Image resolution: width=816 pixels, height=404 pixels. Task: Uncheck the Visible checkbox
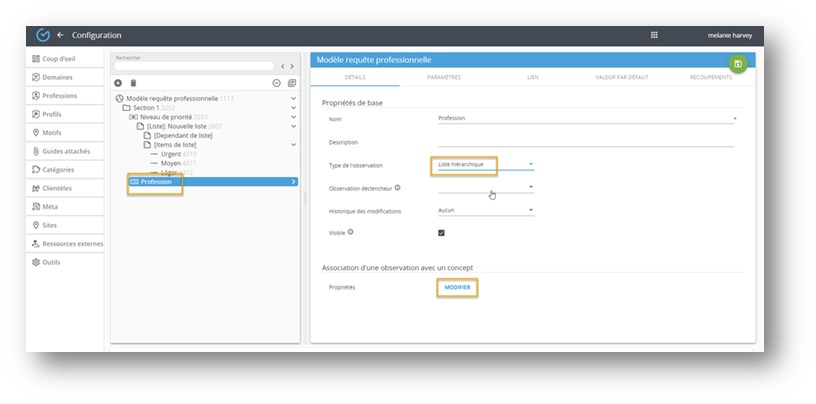tap(441, 233)
